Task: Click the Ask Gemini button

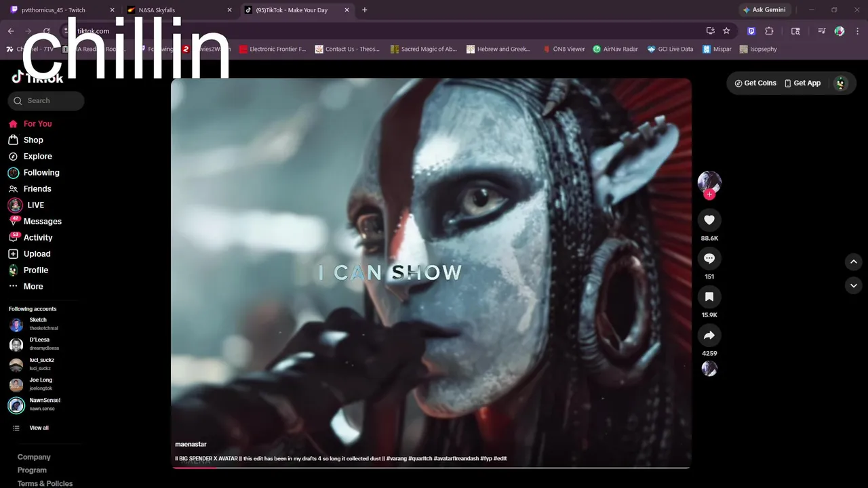Action: click(764, 10)
